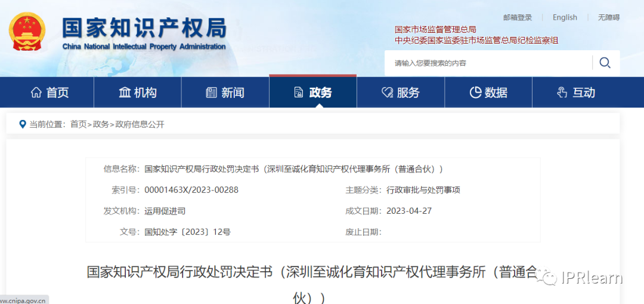The height and width of the screenshot is (304, 644).
Task: Open 国家市场监督管理总局 link
Action: point(435,30)
